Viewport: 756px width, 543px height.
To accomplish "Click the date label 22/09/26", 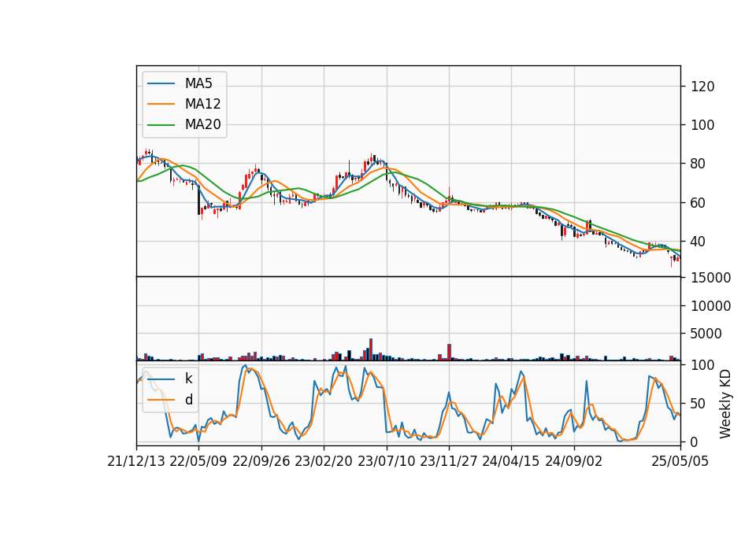I will tap(261, 461).
